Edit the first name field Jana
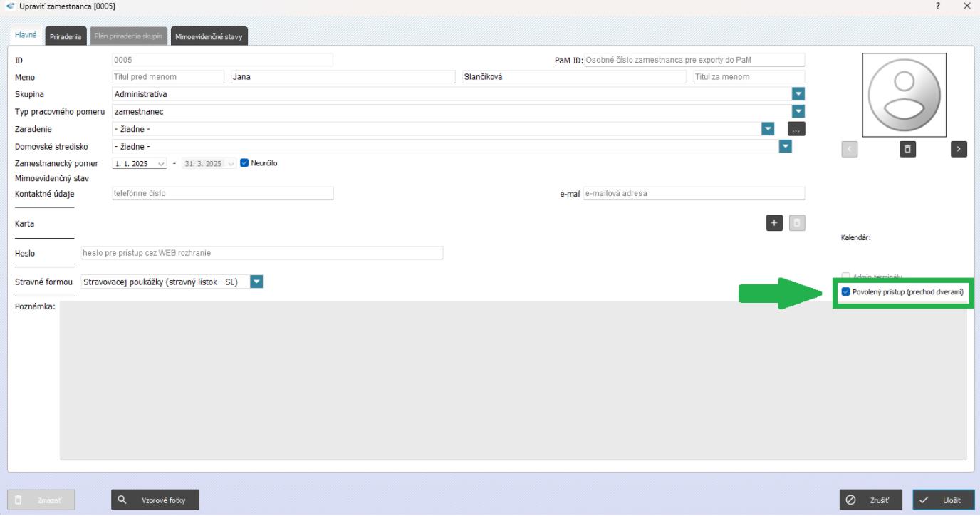 click(x=343, y=77)
